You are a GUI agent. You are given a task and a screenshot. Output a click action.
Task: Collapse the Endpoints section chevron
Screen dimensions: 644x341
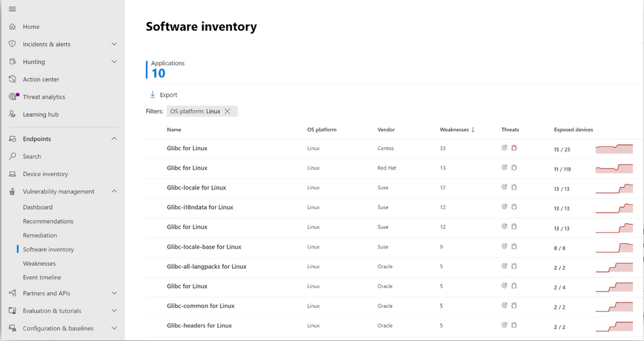[x=114, y=139]
